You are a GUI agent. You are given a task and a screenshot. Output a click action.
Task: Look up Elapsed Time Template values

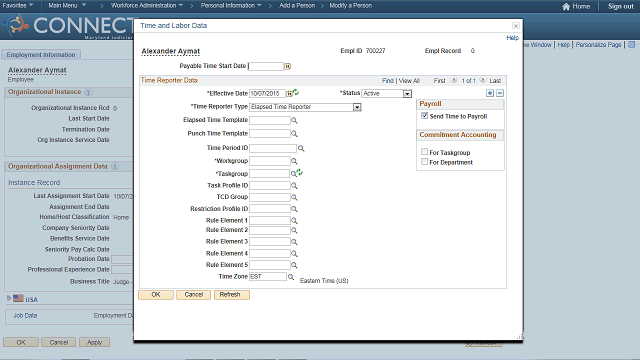pos(294,120)
